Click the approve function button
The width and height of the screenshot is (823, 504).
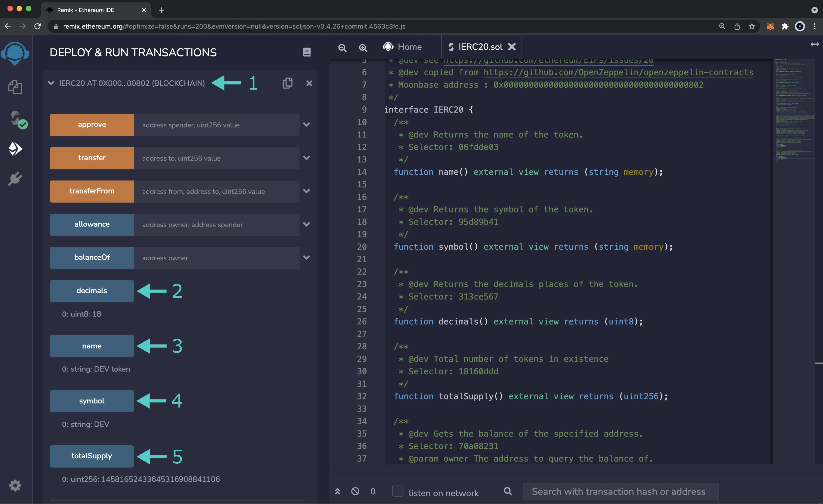[92, 125]
